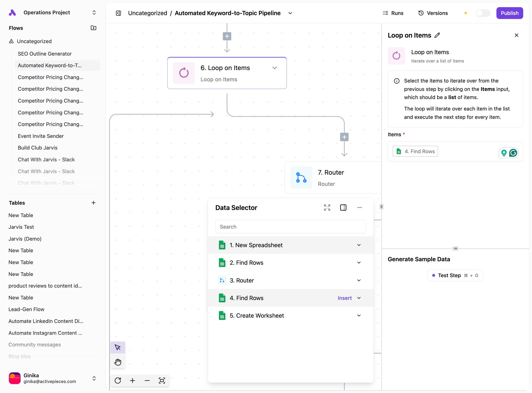This screenshot has width=532, height=393.
Task: Click the Data Selector search field
Action: [290, 227]
